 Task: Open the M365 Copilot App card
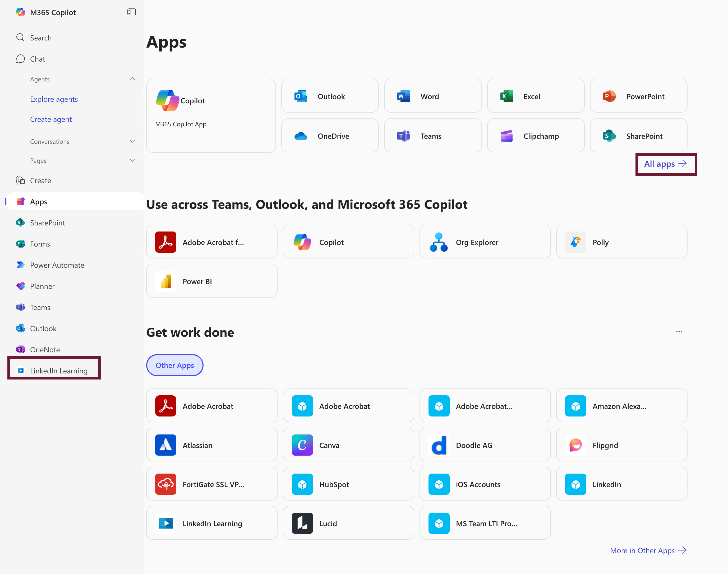211,115
